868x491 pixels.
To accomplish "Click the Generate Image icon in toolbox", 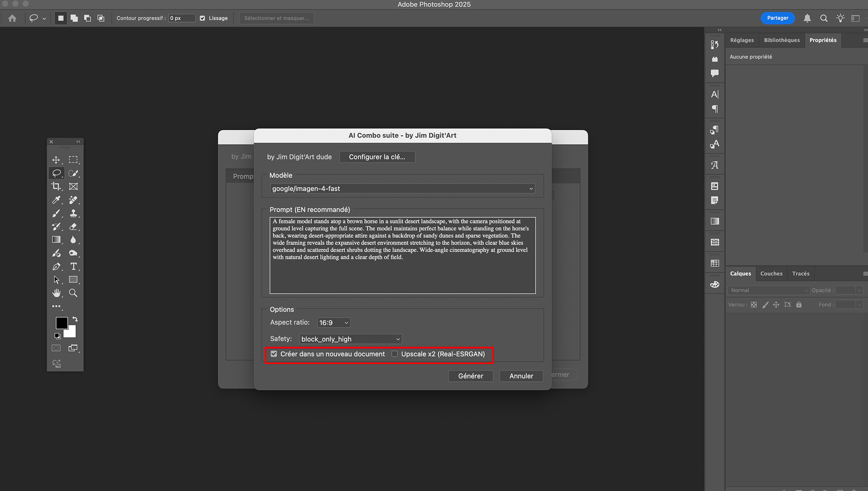I will 57,364.
